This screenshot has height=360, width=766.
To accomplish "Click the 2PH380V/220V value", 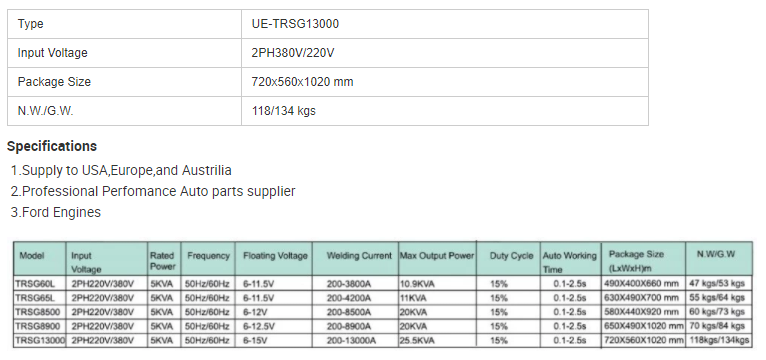I will (293, 53).
